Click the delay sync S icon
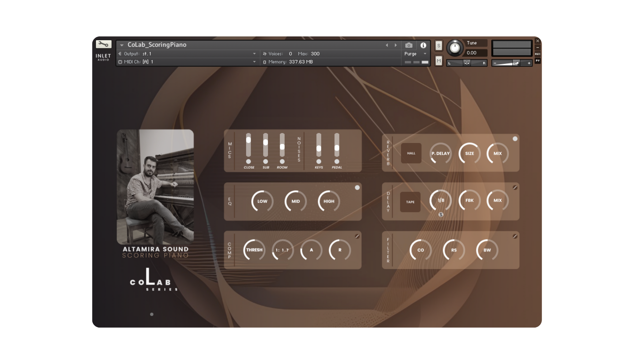Image resolution: width=634 pixels, height=364 pixels. click(x=441, y=215)
